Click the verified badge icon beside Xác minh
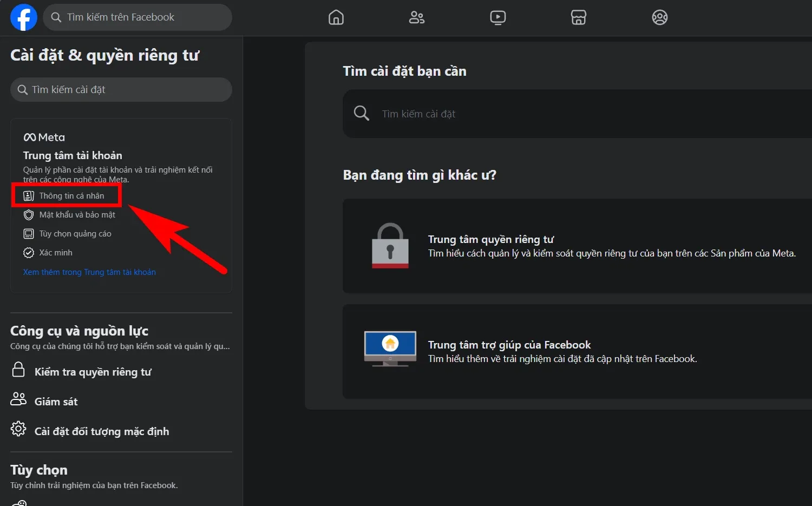 tap(29, 253)
